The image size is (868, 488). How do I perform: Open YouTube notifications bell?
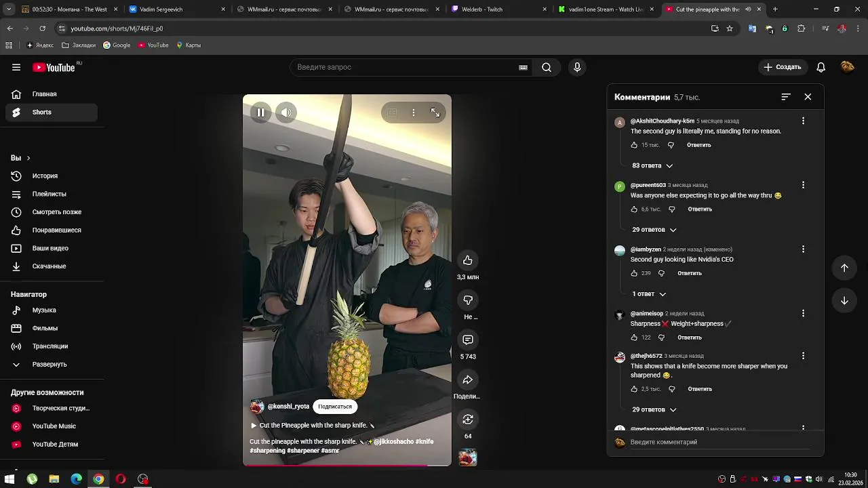(821, 67)
